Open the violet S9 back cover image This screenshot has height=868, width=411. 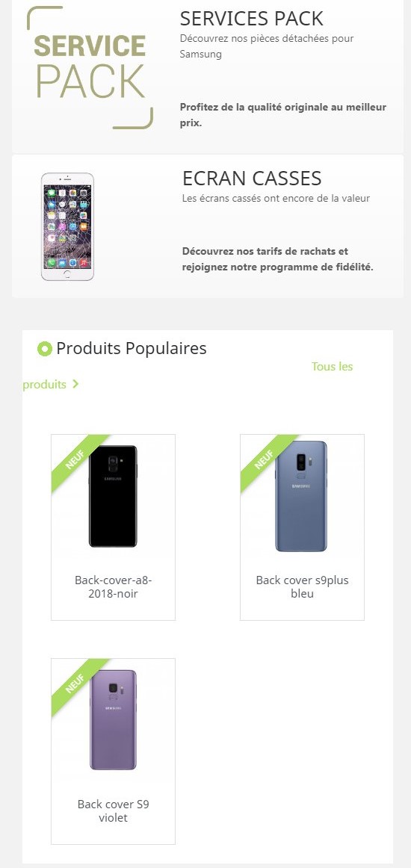(x=113, y=719)
